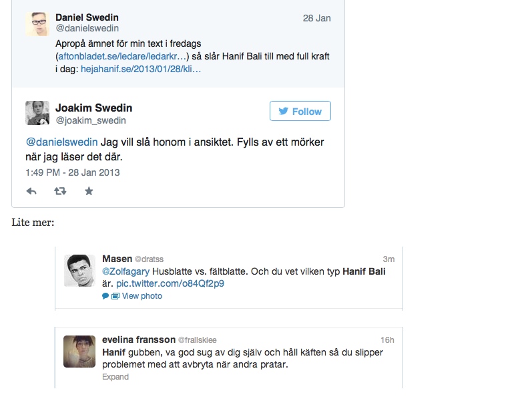Expand View photo on Masen's tweet
This screenshot has height=403, width=532.
(x=142, y=296)
